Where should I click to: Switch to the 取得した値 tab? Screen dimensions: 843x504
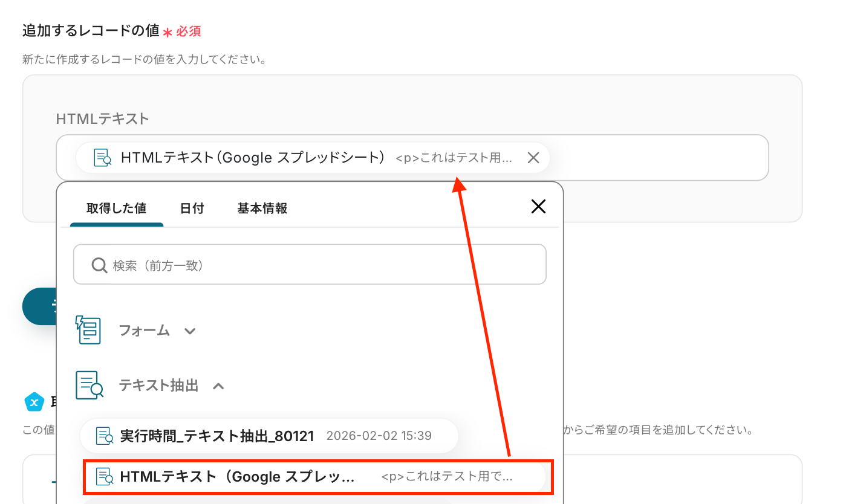click(117, 208)
